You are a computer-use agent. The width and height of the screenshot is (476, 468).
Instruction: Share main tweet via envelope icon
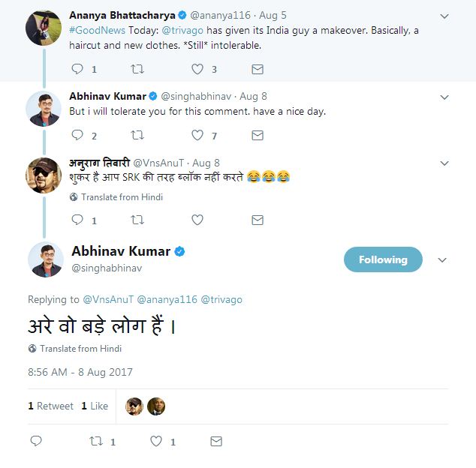216,442
